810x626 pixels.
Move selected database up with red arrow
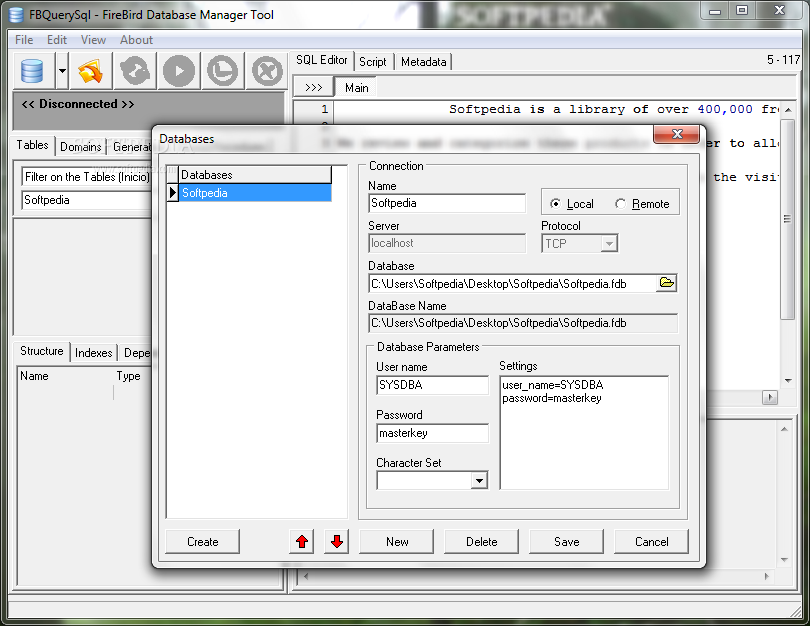[x=302, y=541]
